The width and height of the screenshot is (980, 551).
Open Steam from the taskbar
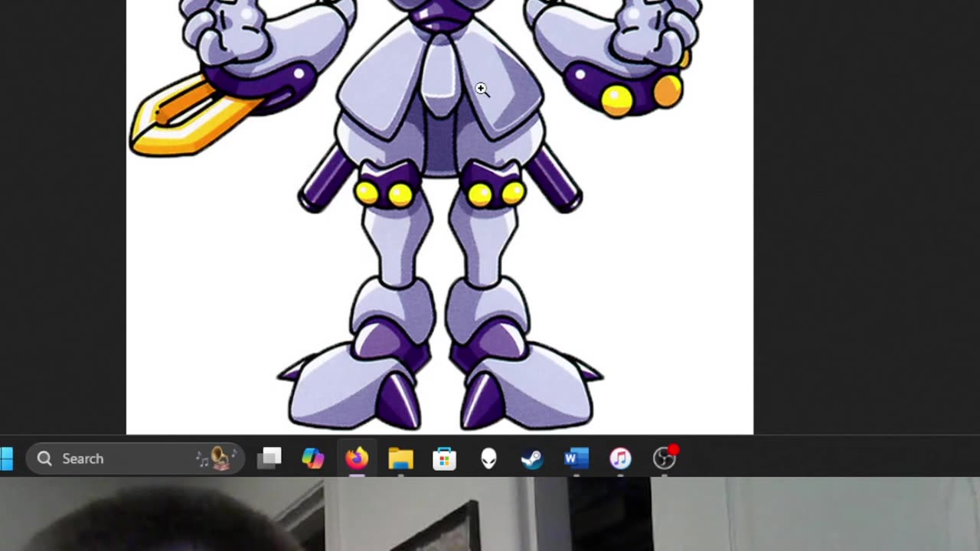pyautogui.click(x=532, y=458)
